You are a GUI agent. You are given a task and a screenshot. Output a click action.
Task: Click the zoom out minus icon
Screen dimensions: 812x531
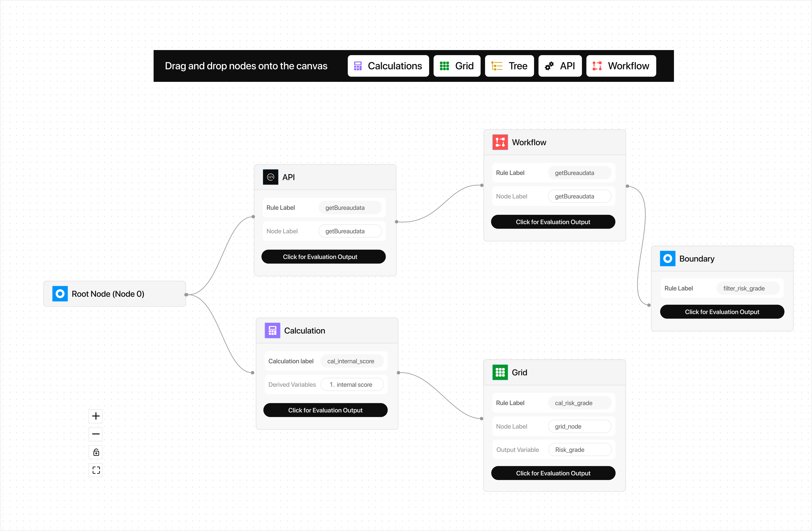click(96, 434)
